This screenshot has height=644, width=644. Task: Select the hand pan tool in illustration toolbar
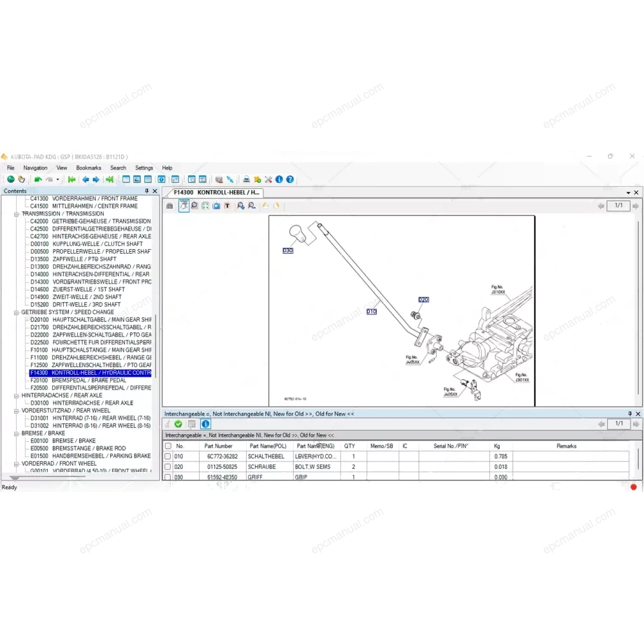184,206
